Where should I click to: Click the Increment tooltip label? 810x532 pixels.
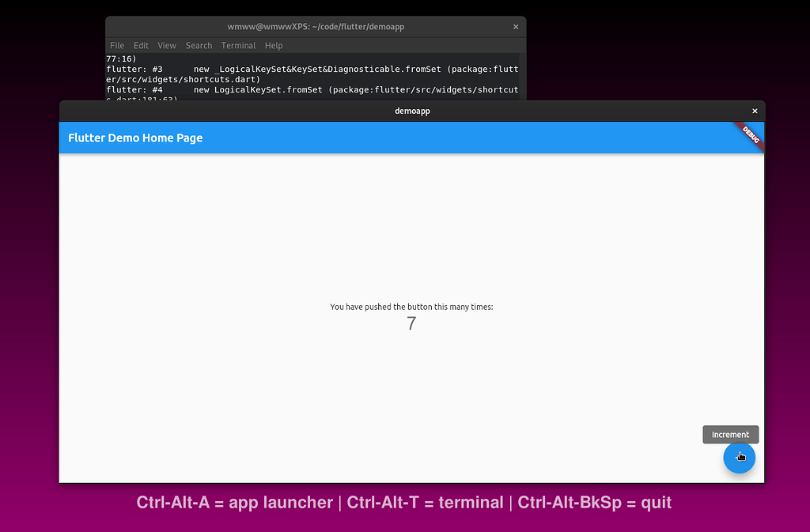730,434
